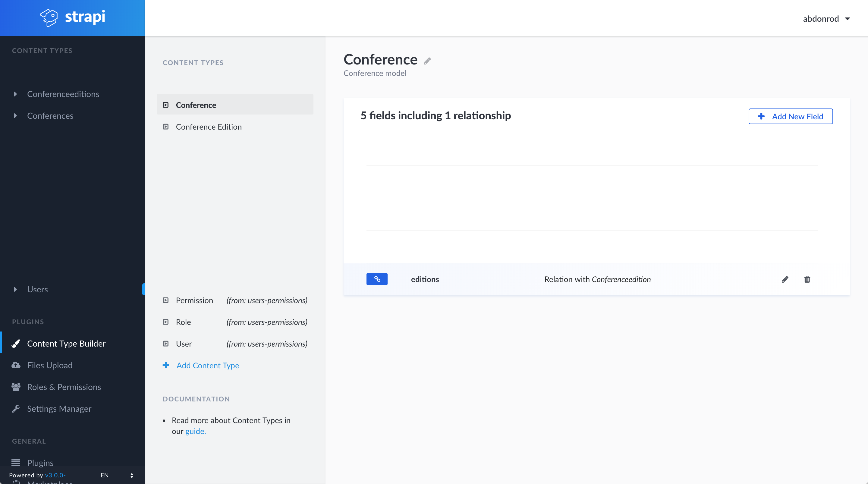Open Files Upload from the sidebar
This screenshot has height=484, width=868.
tap(50, 365)
